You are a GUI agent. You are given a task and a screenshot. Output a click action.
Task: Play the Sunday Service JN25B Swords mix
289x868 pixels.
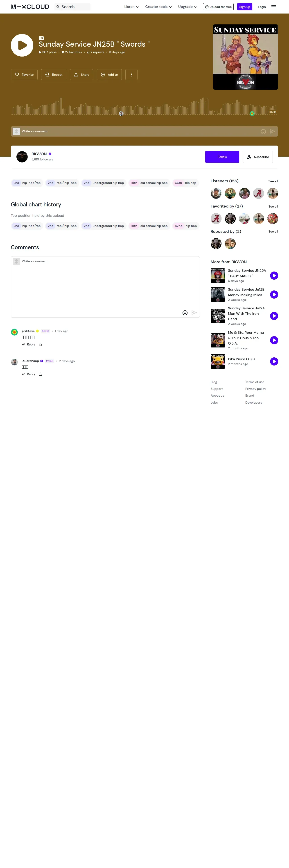point(22,45)
